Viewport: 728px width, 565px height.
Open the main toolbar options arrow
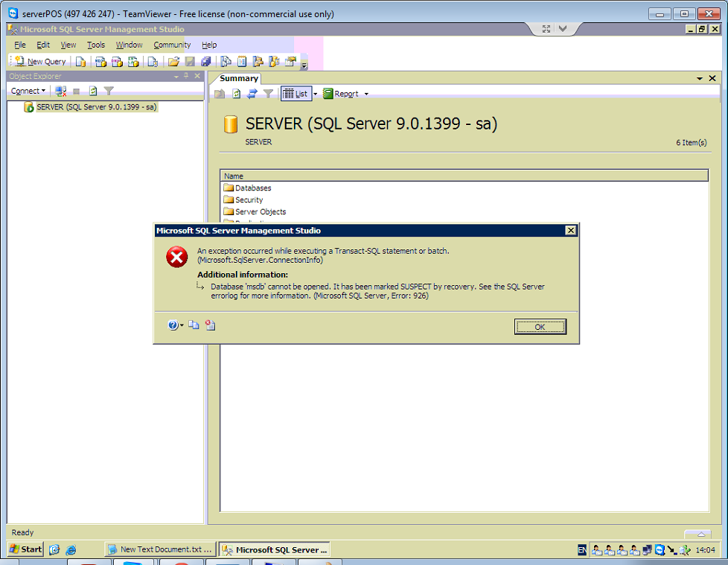coord(304,65)
